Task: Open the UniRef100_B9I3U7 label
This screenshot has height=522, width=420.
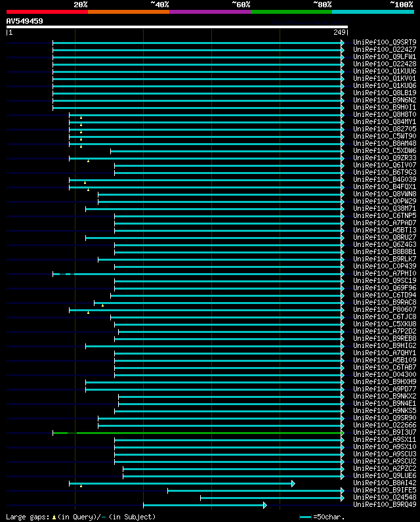Action: [385, 432]
